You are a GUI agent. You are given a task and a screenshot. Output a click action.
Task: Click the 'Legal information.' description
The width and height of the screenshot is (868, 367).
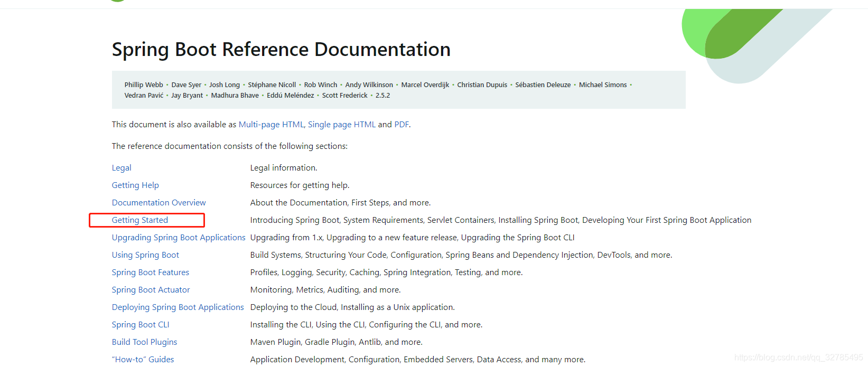click(x=284, y=168)
